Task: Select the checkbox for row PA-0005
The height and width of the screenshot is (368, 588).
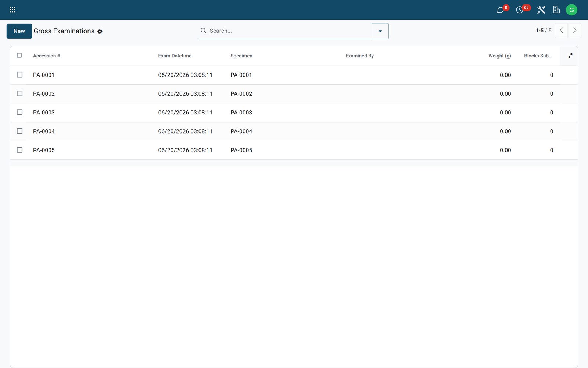Action: 19,150
